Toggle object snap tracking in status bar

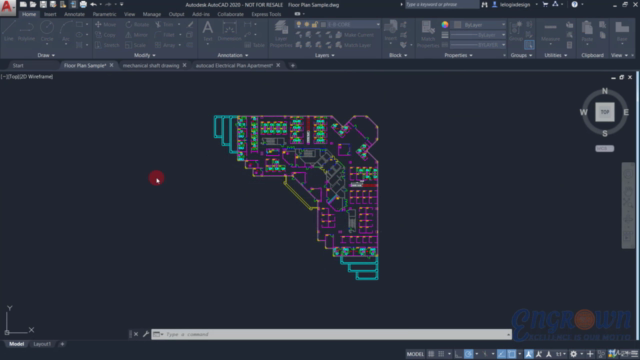[x=502, y=354]
